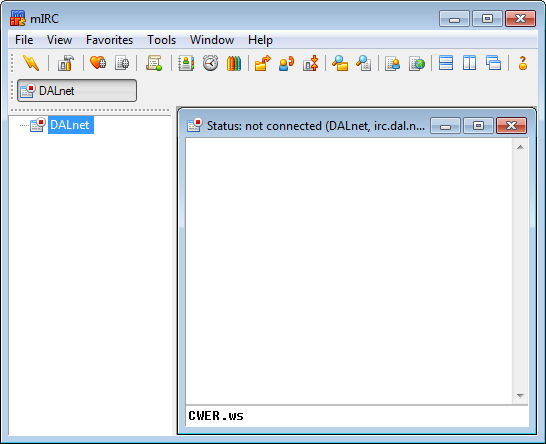Image resolution: width=546 pixels, height=444 pixels.
Task: Open the Channels List icon
Action: click(x=122, y=63)
